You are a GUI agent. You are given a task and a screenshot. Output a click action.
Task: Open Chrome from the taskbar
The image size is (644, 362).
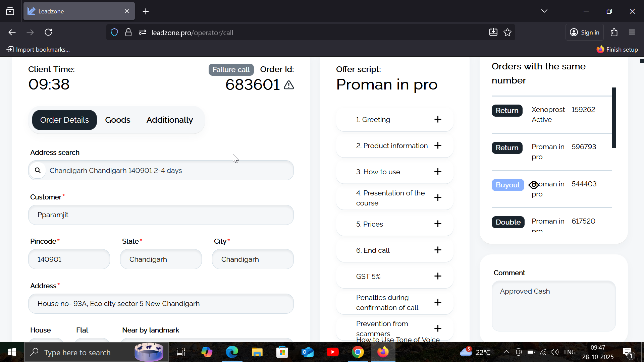coord(358,352)
